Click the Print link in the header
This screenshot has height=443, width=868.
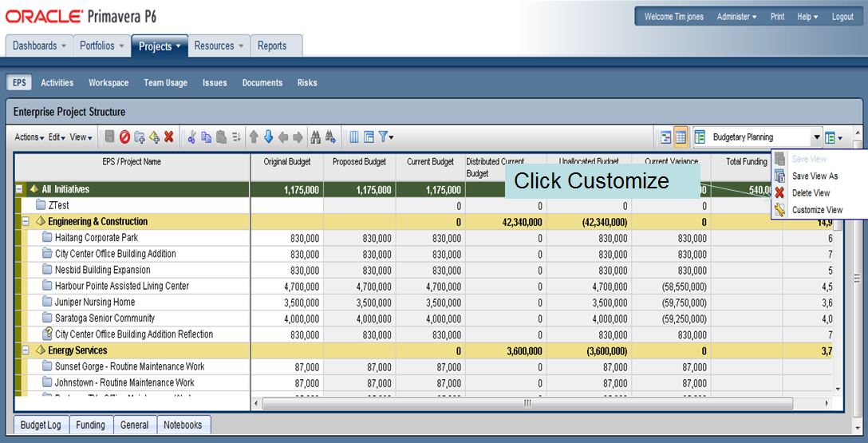[777, 17]
